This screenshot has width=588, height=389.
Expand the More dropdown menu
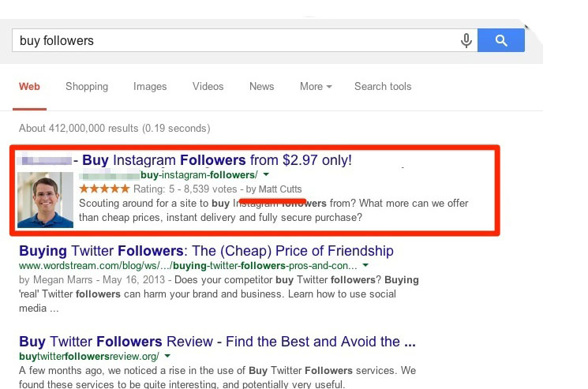(x=316, y=87)
